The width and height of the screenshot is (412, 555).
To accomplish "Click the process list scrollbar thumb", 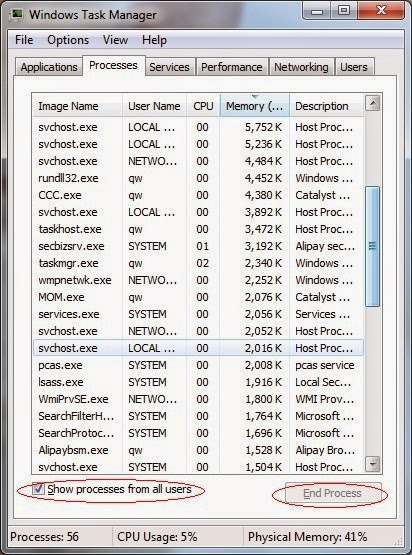I will (373, 246).
